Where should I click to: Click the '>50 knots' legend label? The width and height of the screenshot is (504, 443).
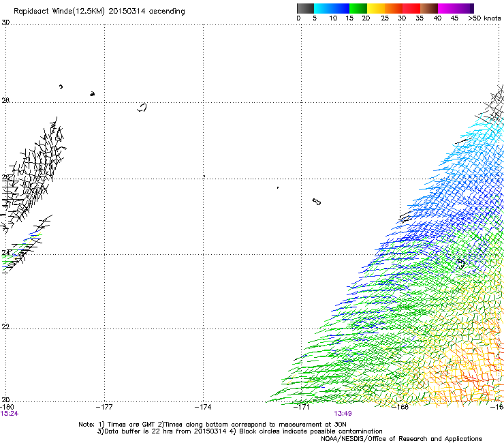[x=484, y=18]
